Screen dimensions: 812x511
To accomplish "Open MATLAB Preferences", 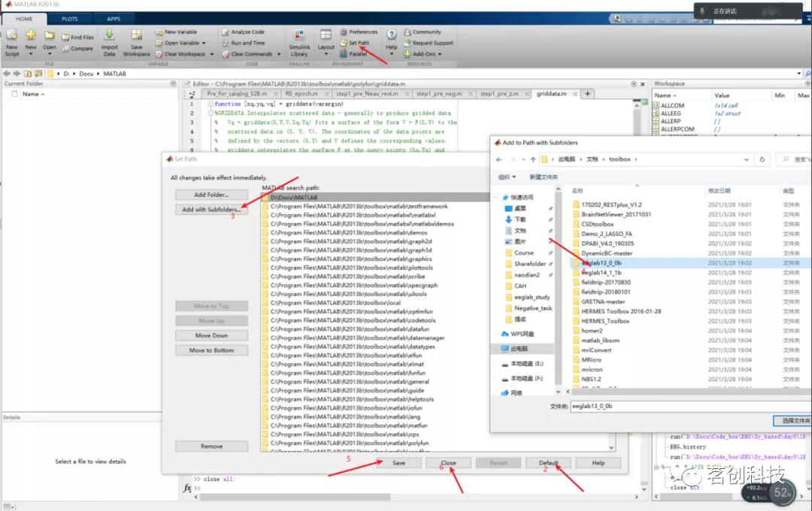I will [359, 32].
